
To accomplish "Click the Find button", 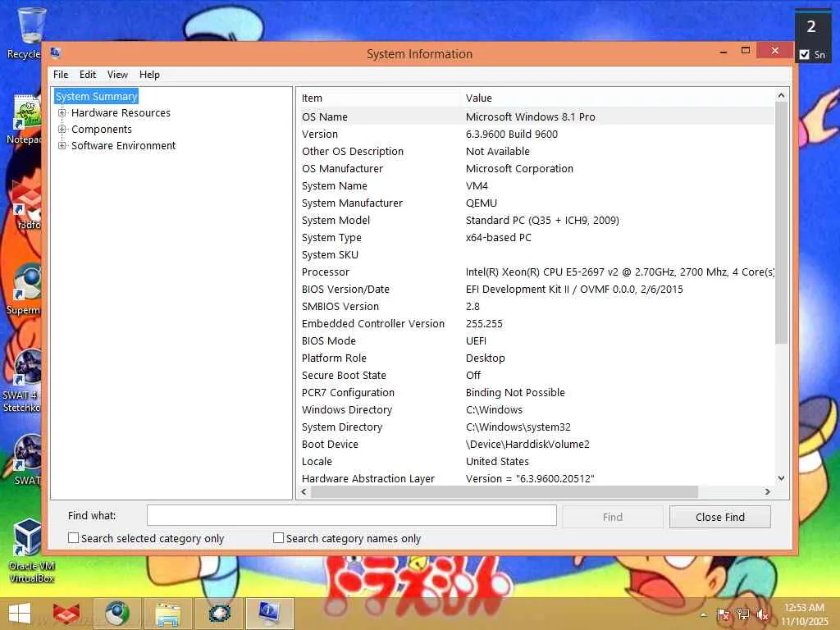I will pyautogui.click(x=612, y=517).
